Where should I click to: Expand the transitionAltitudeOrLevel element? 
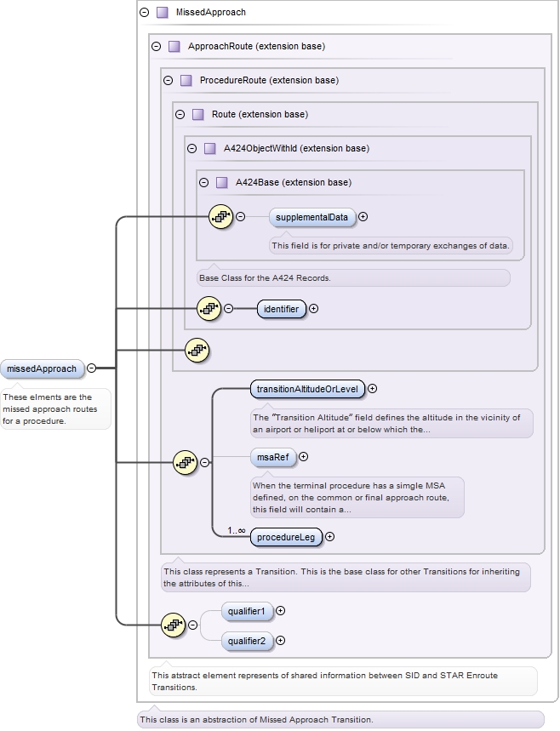pos(372,389)
